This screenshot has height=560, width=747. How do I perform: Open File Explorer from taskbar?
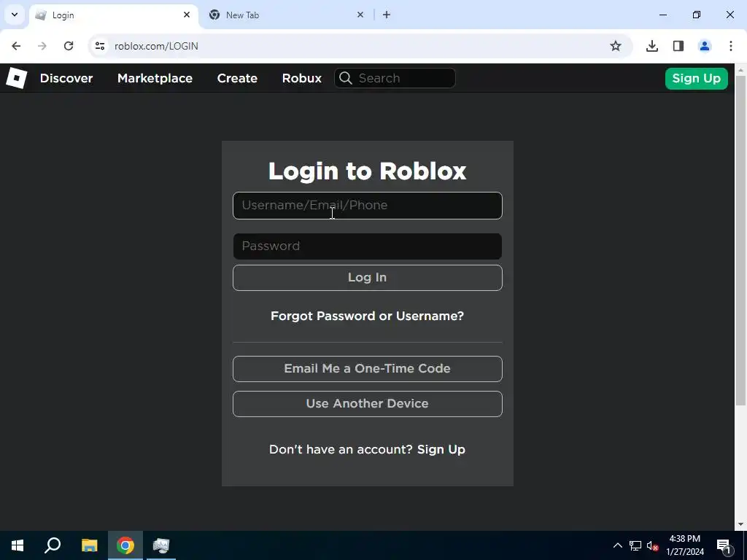89,545
